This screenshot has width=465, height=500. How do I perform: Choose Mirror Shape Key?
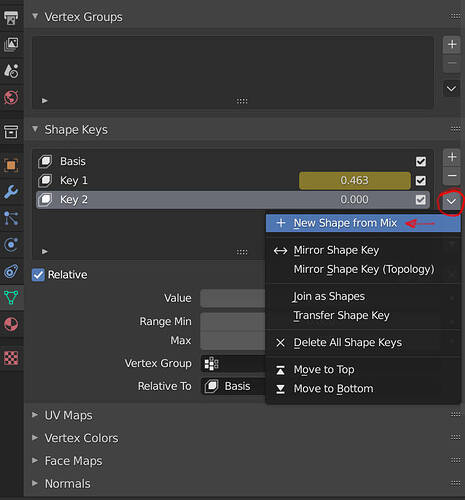click(363, 250)
